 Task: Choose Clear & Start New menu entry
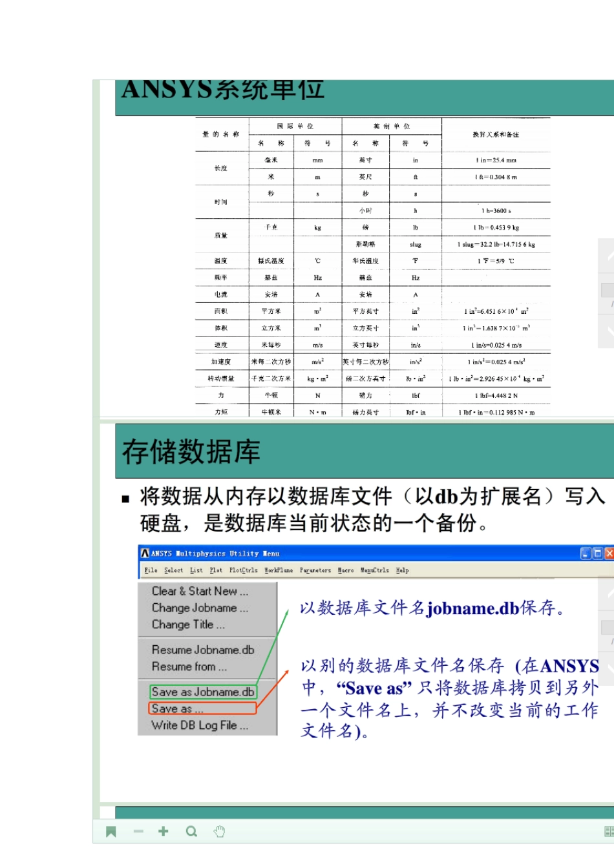pyautogui.click(x=200, y=591)
